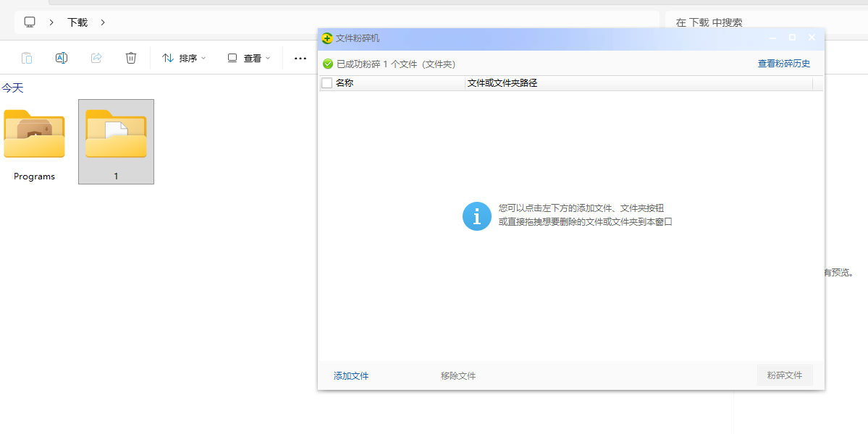Expand the chevron after 下载 in breadcrumb
Image resolution: width=868 pixels, height=434 pixels.
(x=103, y=22)
